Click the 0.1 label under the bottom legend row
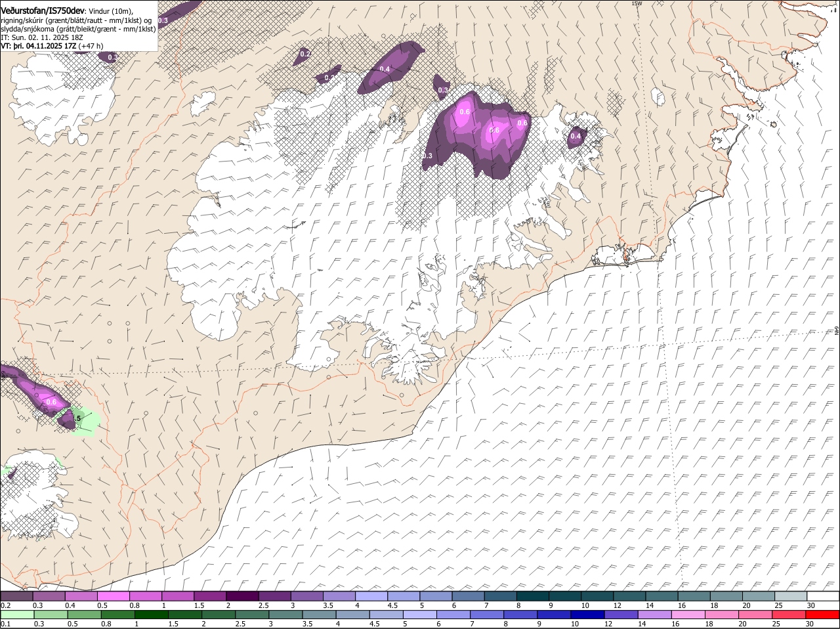The image size is (840, 629). tap(6, 624)
